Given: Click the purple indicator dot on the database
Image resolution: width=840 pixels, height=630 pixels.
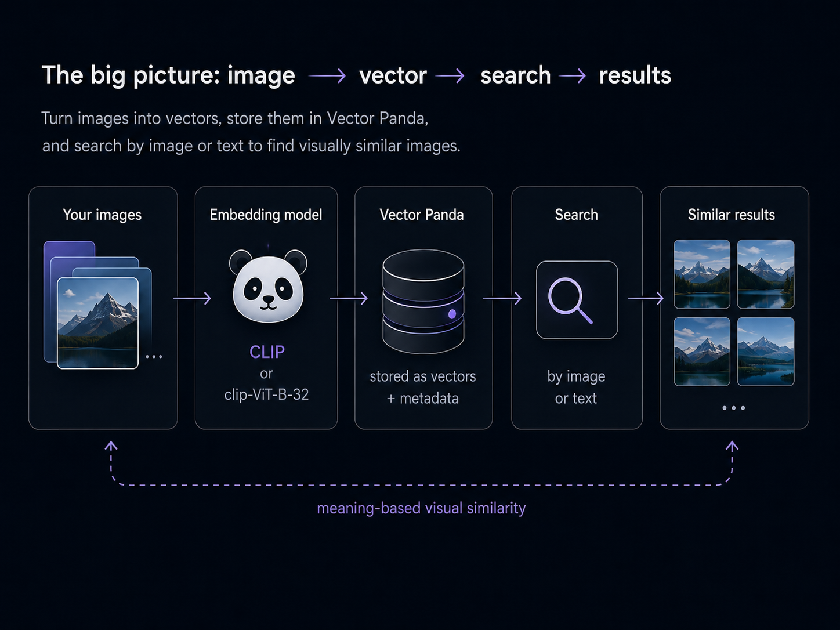Looking at the screenshot, I should click(452, 314).
